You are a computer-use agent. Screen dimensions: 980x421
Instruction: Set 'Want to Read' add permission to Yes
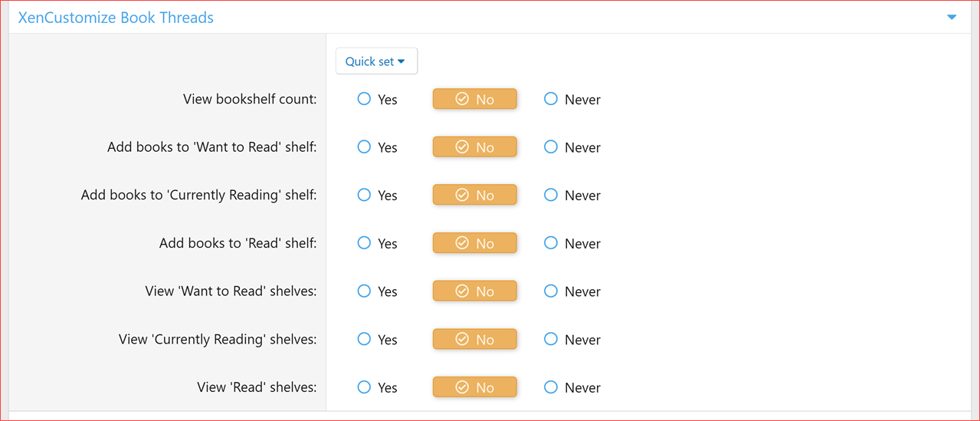[364, 147]
